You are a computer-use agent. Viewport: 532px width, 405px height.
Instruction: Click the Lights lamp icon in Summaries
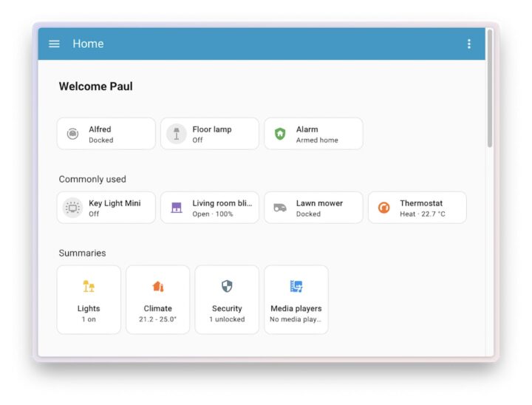[89, 286]
